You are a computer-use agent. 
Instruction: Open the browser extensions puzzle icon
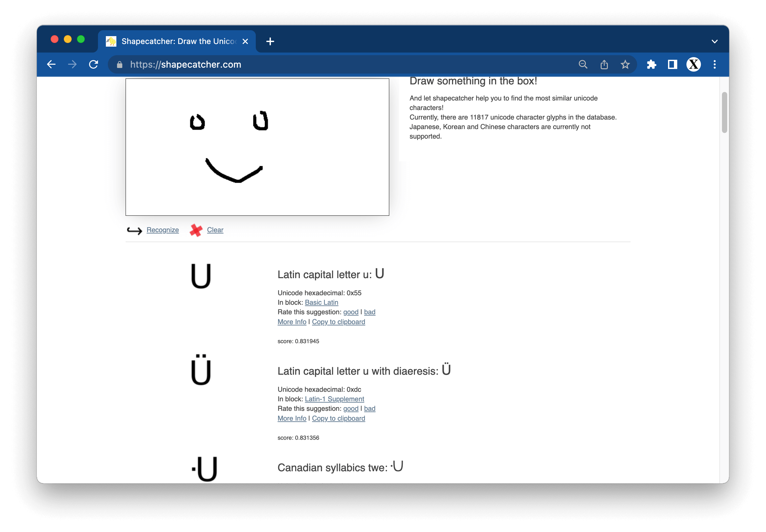pos(651,64)
